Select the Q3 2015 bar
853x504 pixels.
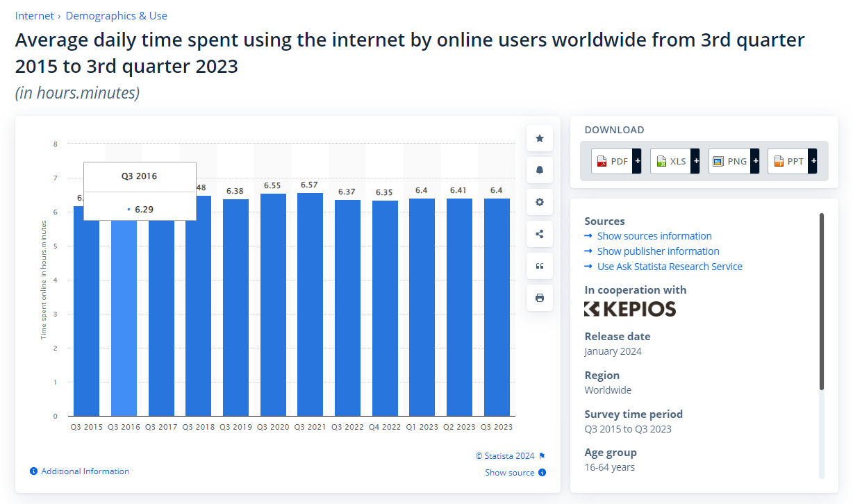point(86,311)
